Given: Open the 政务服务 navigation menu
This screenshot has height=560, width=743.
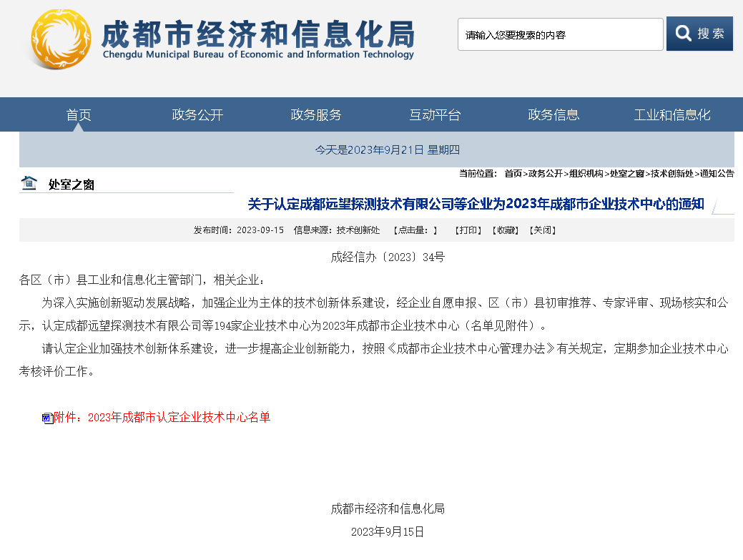Looking at the screenshot, I should click(x=315, y=114).
